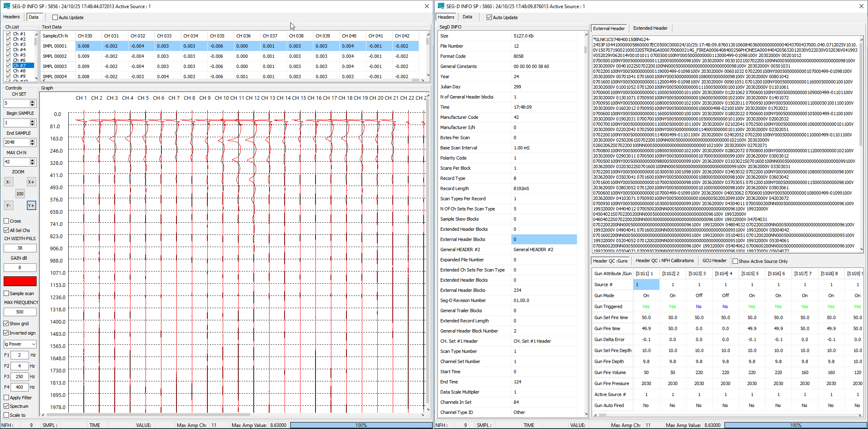Click the Y- zoom button

tap(8, 206)
